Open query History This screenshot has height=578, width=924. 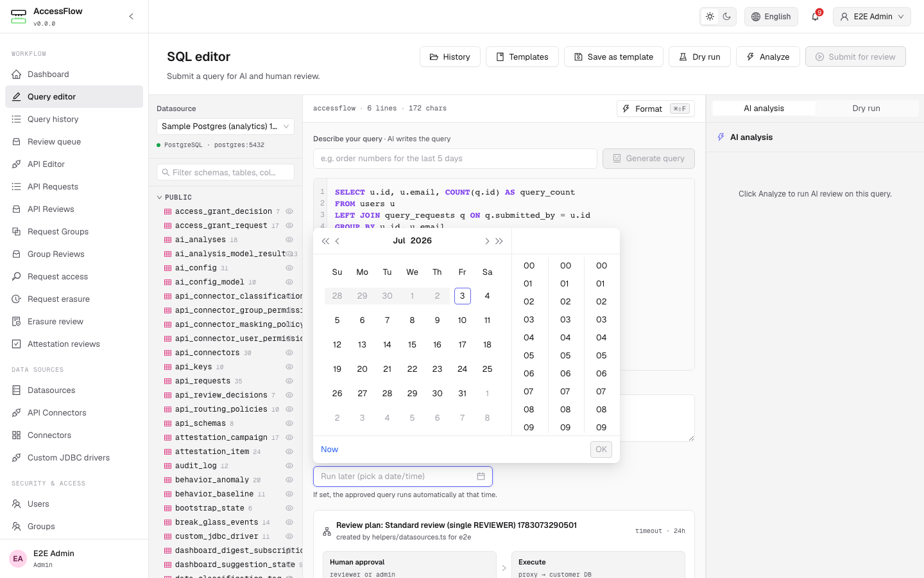[x=450, y=57]
